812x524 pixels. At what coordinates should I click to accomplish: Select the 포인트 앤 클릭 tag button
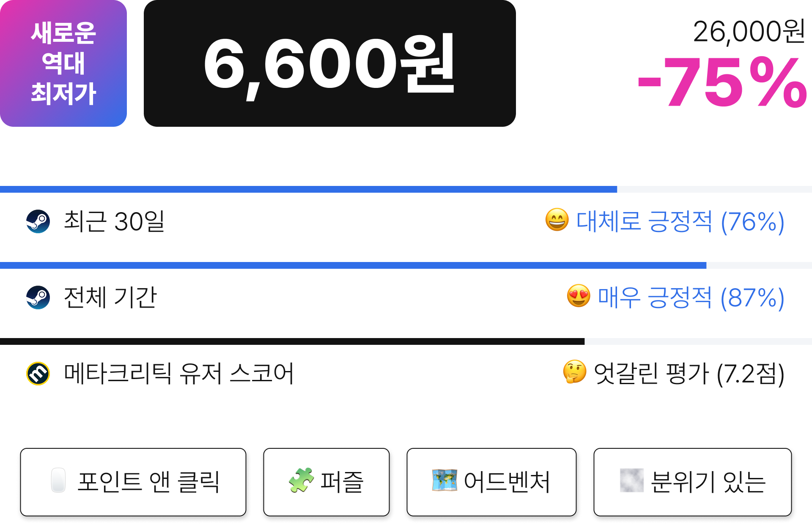click(133, 482)
